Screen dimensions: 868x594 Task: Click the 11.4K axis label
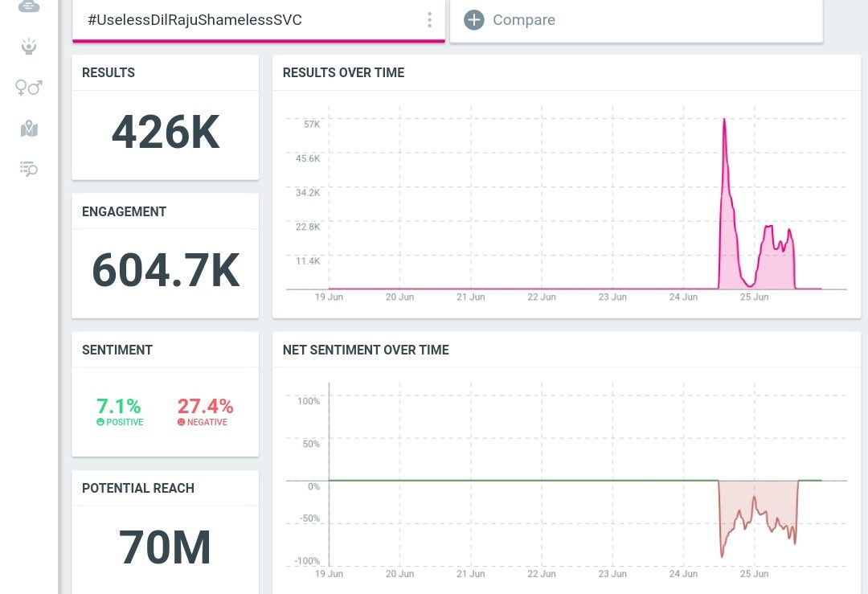(x=308, y=260)
